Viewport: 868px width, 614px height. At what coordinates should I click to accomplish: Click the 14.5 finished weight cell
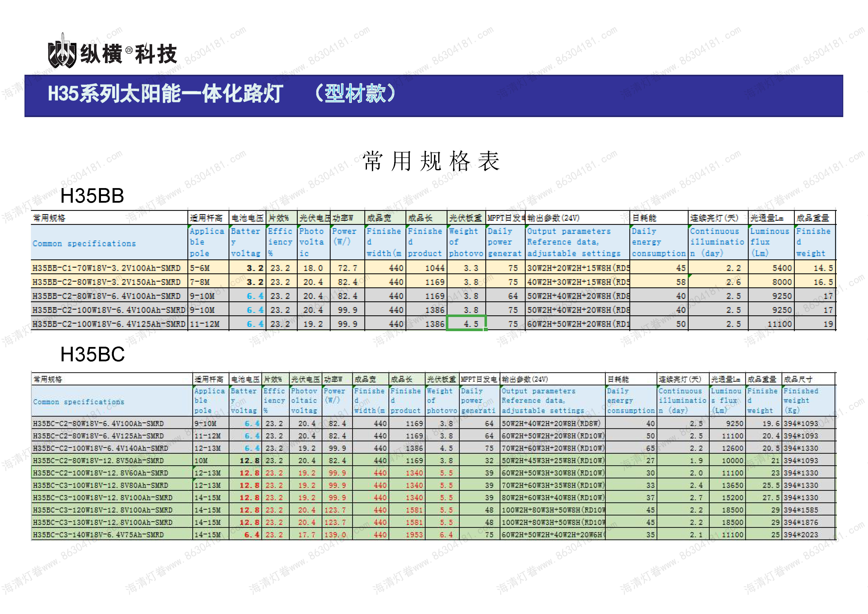click(x=823, y=268)
